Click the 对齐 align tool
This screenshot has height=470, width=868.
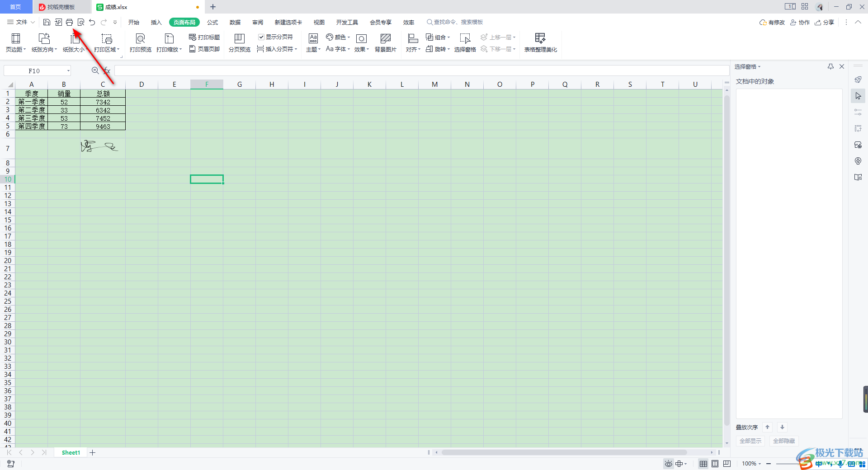(413, 43)
